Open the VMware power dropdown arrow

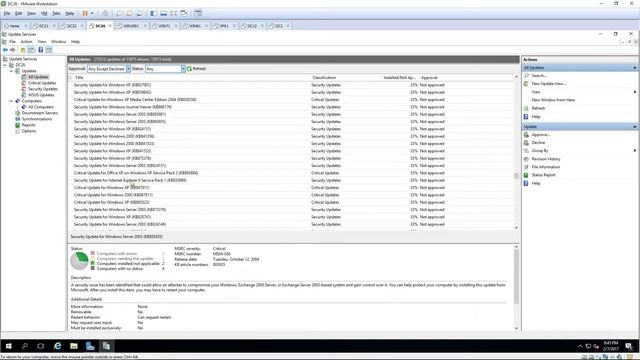[x=92, y=13]
